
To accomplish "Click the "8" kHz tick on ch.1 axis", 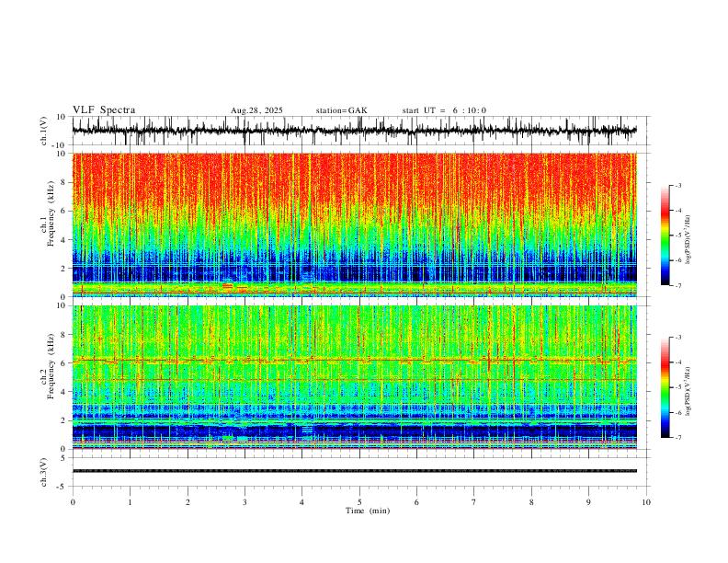I will [x=64, y=182].
